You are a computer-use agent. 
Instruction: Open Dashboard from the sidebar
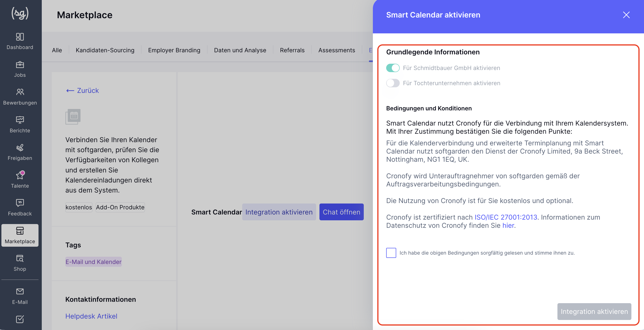(20, 41)
